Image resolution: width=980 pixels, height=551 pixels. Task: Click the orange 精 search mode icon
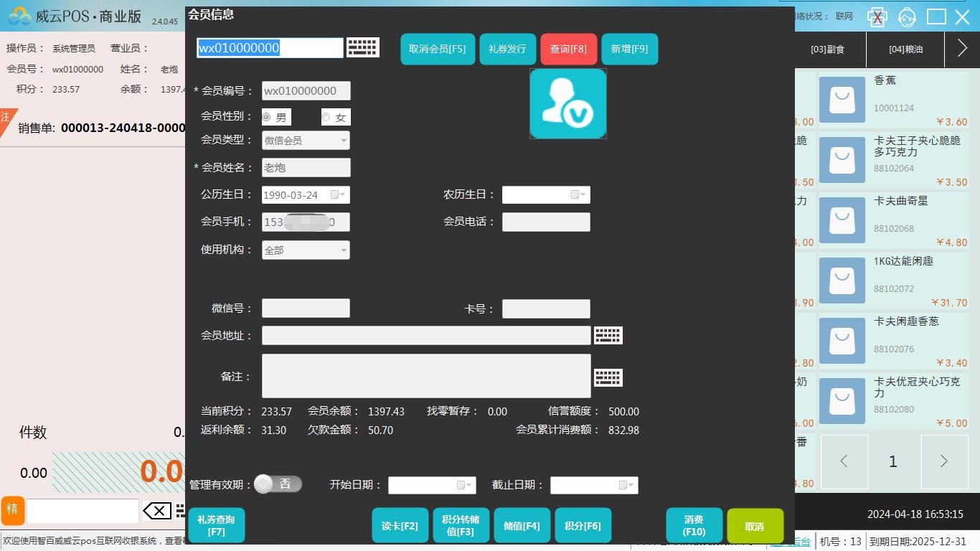[12, 510]
